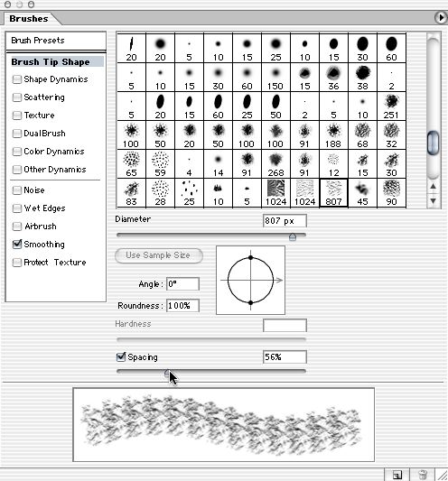Select the 20 calligraphic slash brush preset
The height and width of the screenshot is (481, 448).
[x=132, y=49]
